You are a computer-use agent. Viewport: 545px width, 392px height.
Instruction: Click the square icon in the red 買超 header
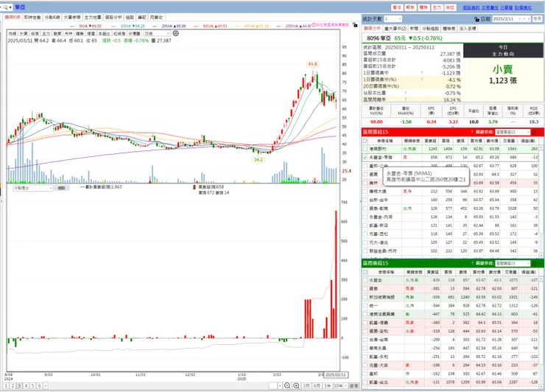(x=534, y=132)
